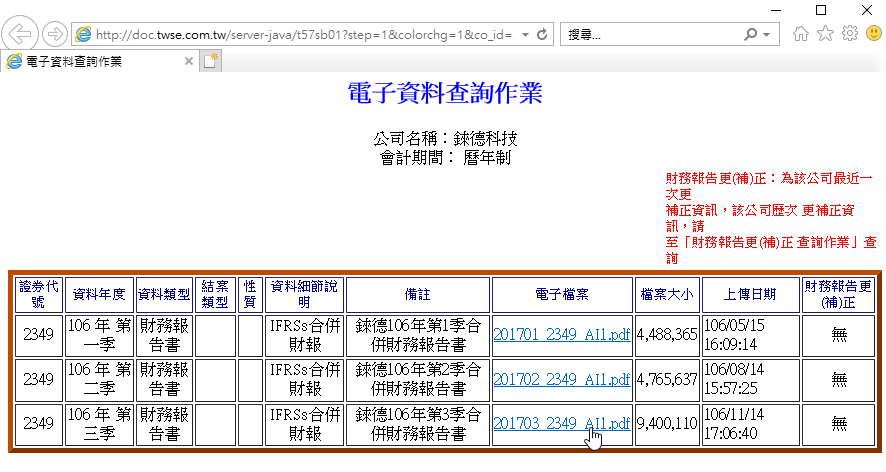Click the upload date 106/11/14 17:06:40
The height and width of the screenshot is (472, 886).
[x=751, y=425]
